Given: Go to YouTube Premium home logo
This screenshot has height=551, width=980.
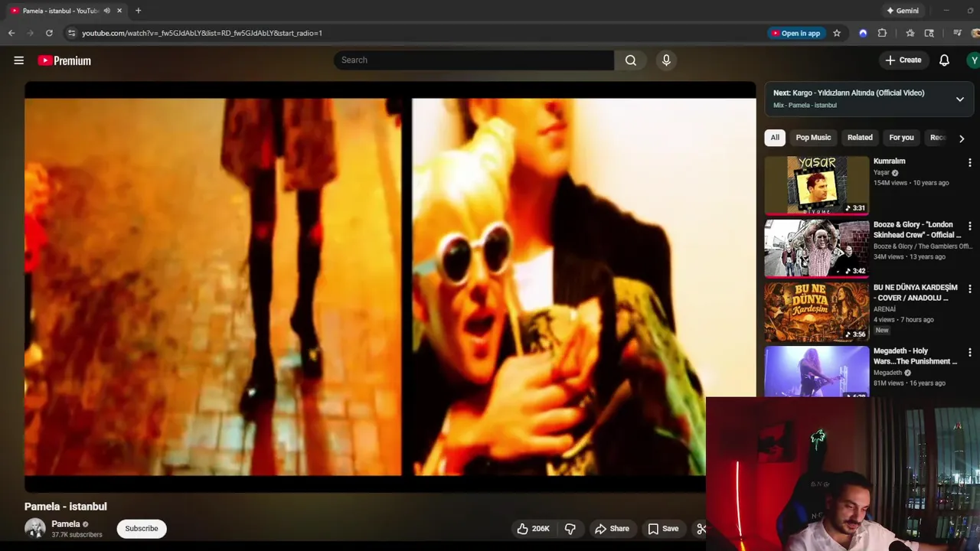Looking at the screenshot, I should [64, 60].
